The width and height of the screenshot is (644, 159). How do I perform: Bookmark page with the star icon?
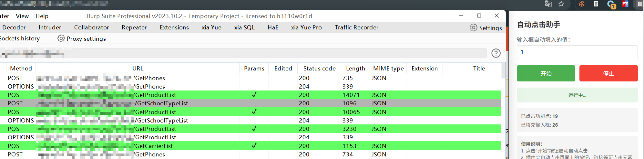pos(561,4)
